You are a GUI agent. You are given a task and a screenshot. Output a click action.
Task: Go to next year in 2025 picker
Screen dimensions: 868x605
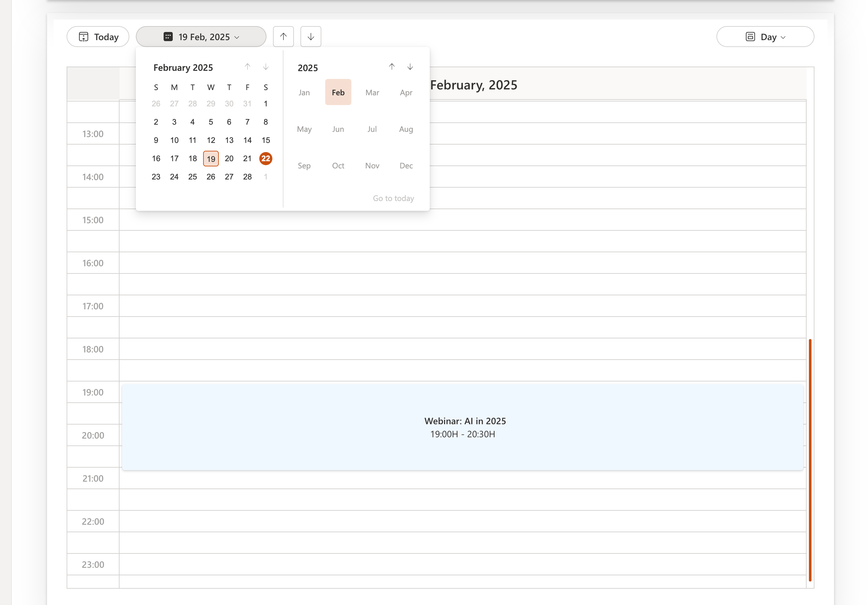[x=410, y=67]
